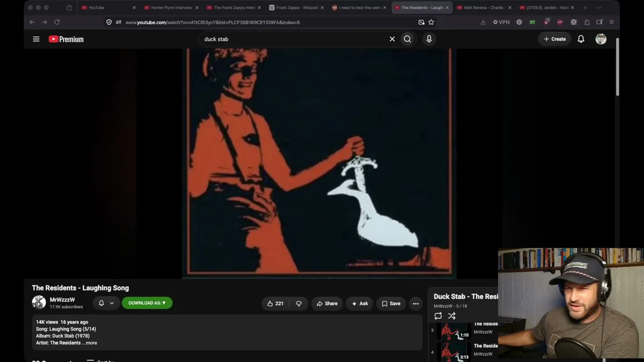Click the video player album artwork
Viewport: 644px width, 362px height.
point(319,162)
